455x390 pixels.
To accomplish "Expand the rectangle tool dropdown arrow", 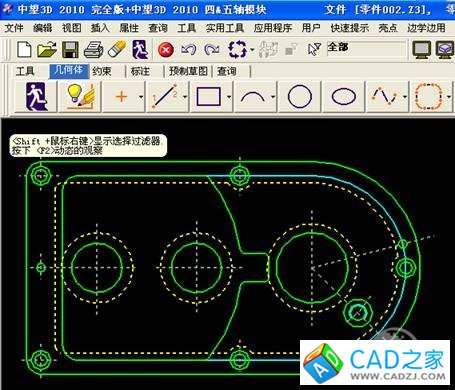I will [229, 97].
